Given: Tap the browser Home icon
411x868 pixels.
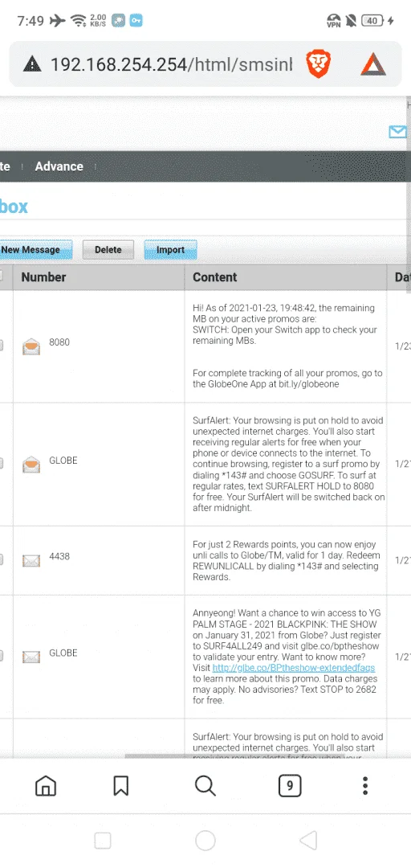Looking at the screenshot, I should click(46, 785).
